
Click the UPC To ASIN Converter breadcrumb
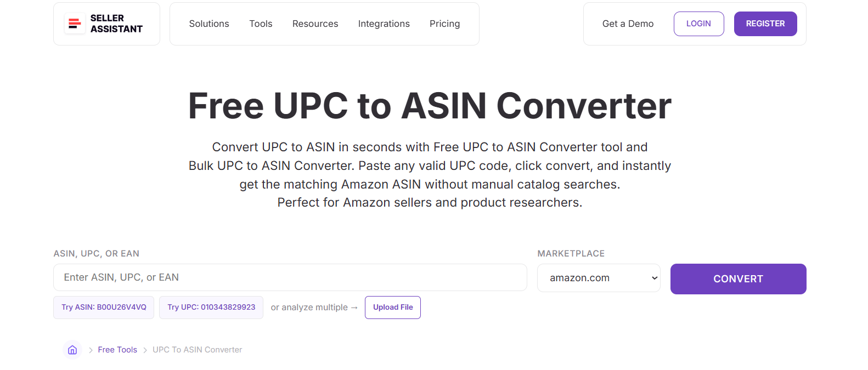pyautogui.click(x=197, y=349)
